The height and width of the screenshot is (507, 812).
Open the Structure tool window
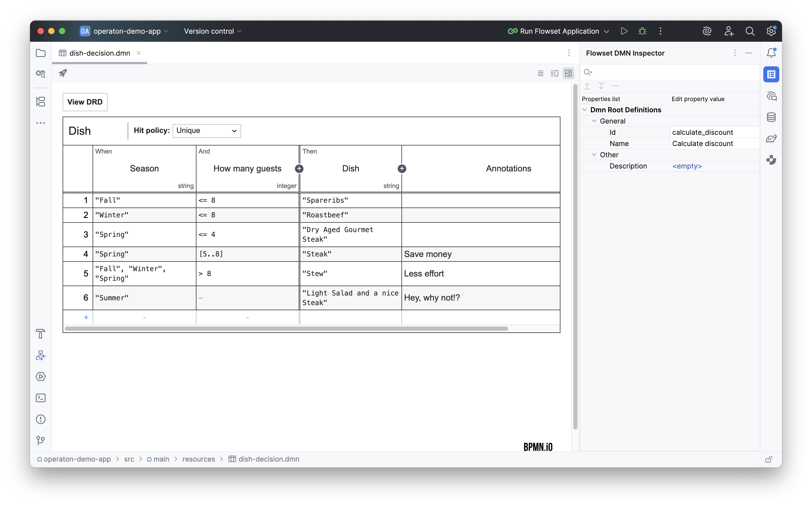point(41,102)
